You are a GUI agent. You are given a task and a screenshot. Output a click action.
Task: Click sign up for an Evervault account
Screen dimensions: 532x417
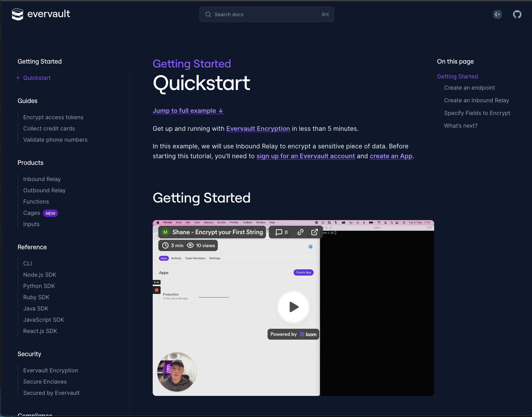click(306, 156)
